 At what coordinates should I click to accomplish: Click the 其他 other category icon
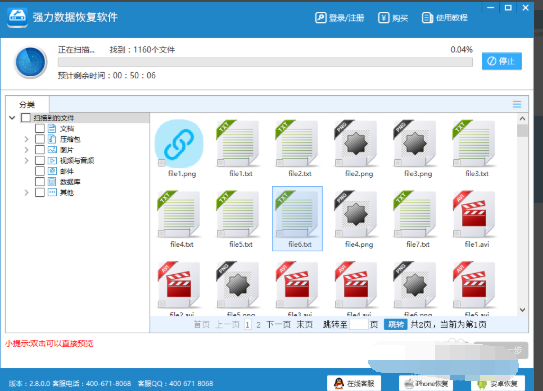(52, 193)
